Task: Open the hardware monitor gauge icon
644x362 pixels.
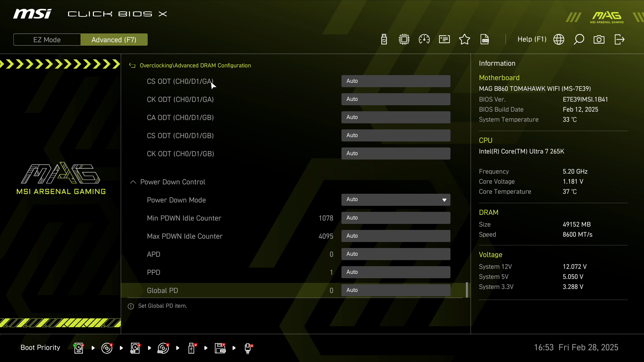Action: [424, 40]
